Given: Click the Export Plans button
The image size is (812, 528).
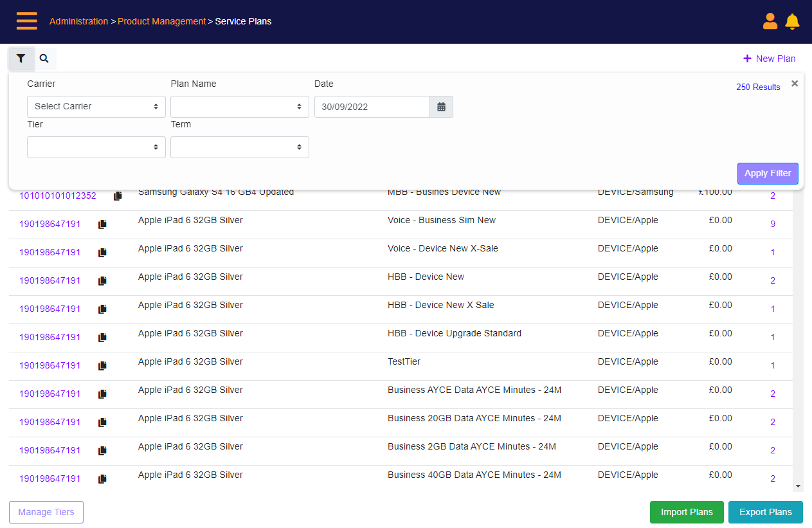Looking at the screenshot, I should [766, 513].
